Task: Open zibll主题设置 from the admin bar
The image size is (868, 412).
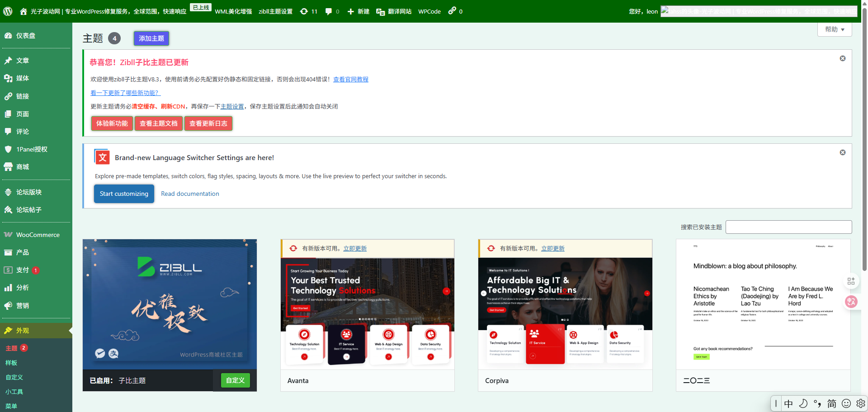Action: [x=276, y=11]
